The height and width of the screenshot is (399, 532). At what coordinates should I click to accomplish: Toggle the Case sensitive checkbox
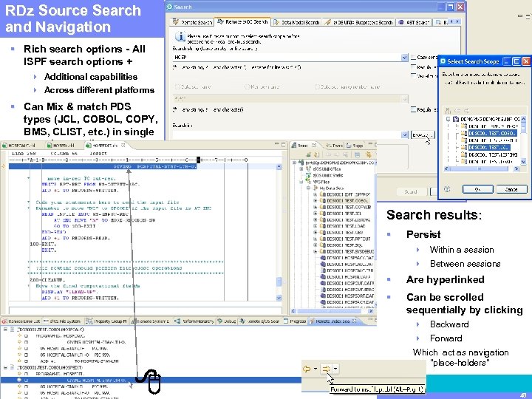[413, 58]
